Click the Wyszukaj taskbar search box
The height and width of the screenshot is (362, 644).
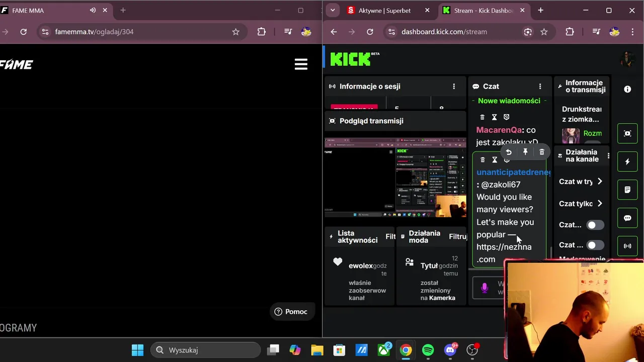point(206,350)
